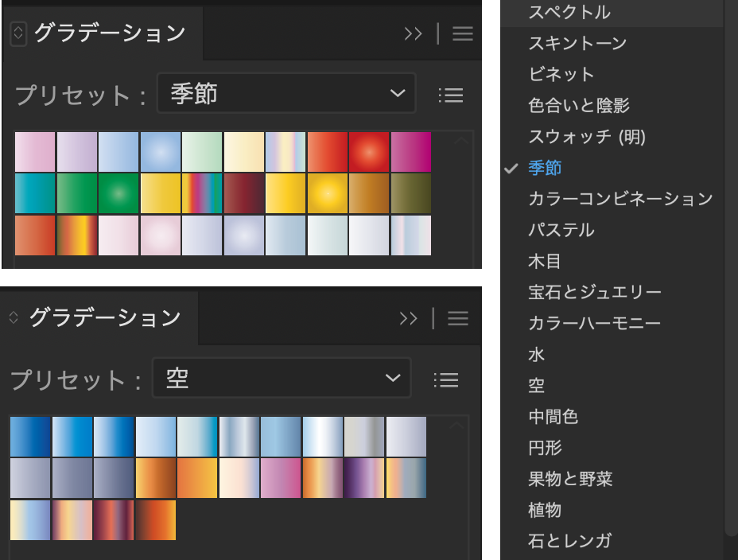Select the top グラデーション panel tab
Image resolution: width=738 pixels, height=560 pixels.
[110, 33]
